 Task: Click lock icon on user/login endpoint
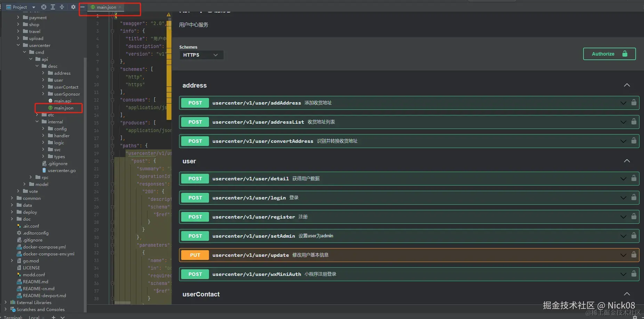(x=634, y=197)
